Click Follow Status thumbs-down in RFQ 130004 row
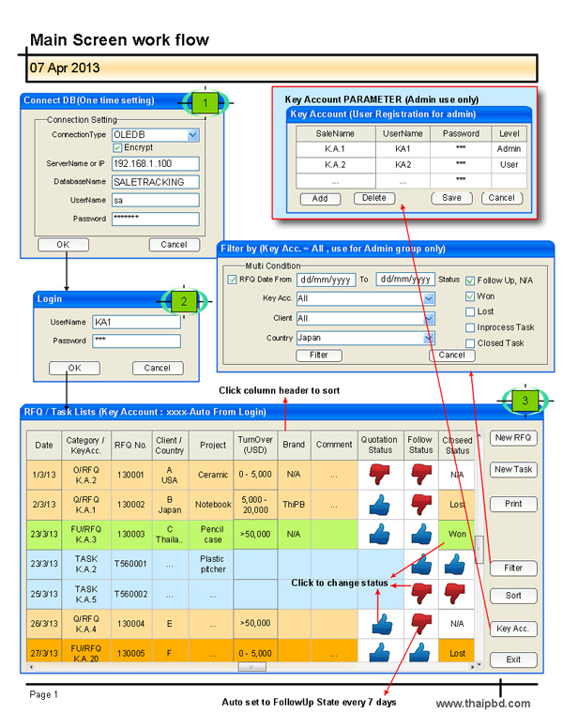Viewport: 563px width, 728px height. point(421,624)
